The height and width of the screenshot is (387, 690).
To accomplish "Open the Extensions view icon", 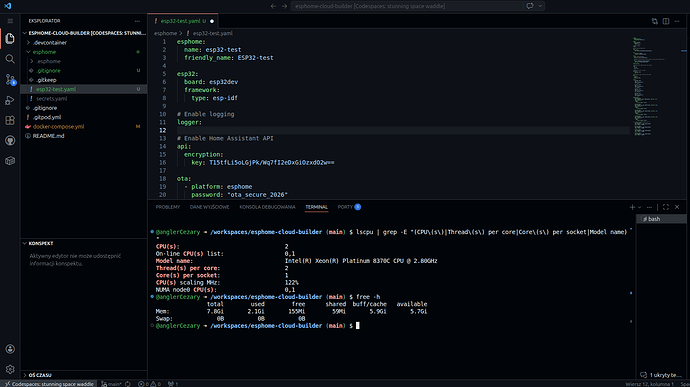I will [x=10, y=120].
